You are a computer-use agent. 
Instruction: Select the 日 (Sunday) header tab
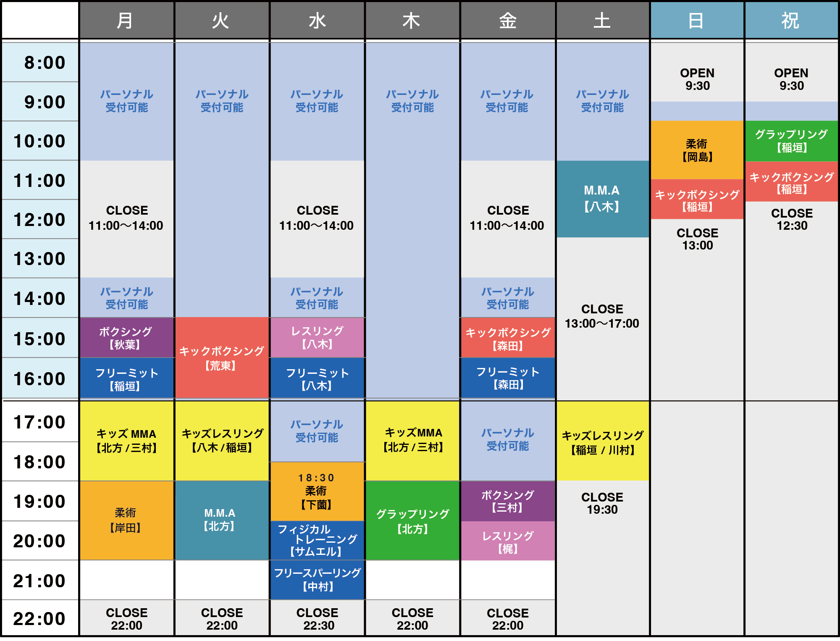[696, 20]
